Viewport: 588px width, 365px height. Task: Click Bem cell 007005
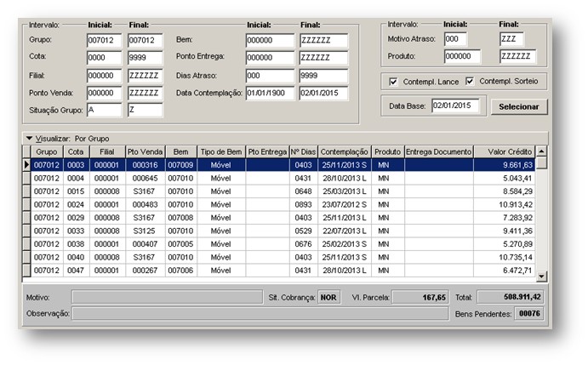180,244
